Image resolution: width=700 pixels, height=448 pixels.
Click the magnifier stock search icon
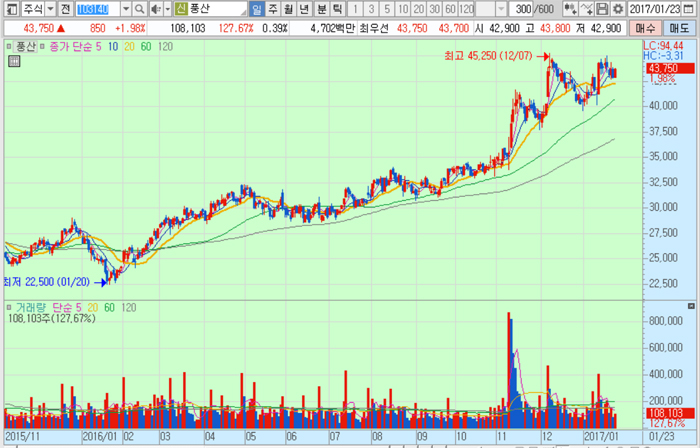click(140, 9)
